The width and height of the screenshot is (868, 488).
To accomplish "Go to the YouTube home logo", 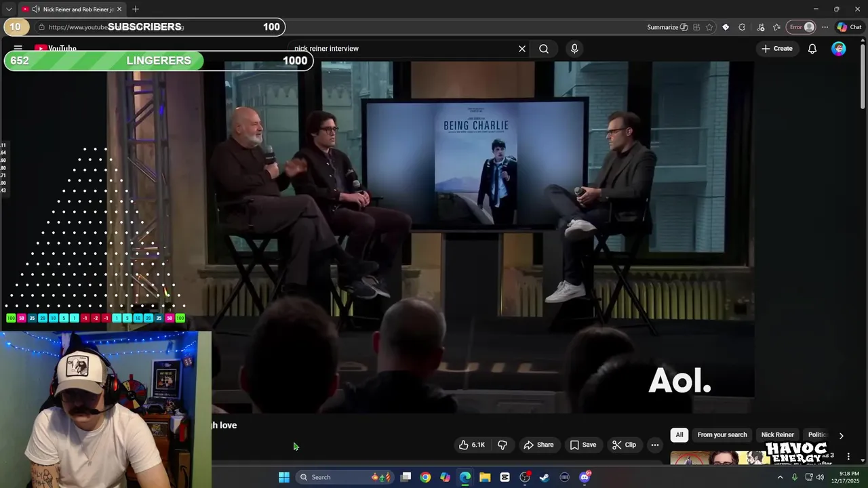I will tap(56, 48).
